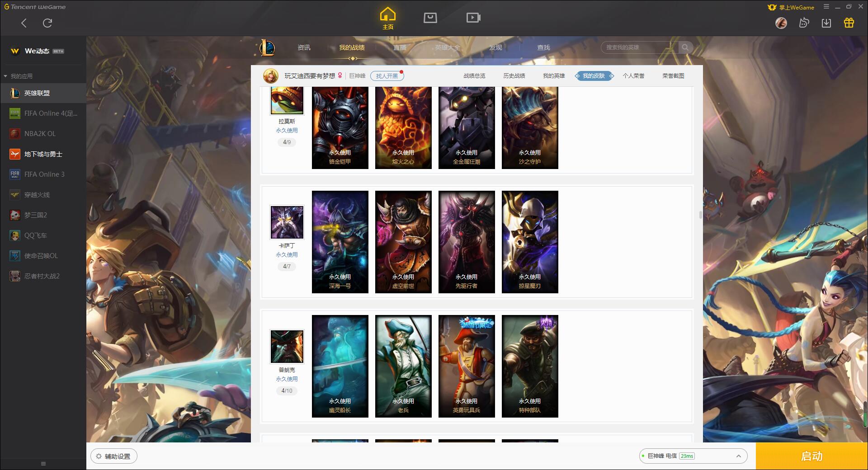Select FIFA Online 4 in the sidebar
The image size is (868, 470).
(43, 113)
